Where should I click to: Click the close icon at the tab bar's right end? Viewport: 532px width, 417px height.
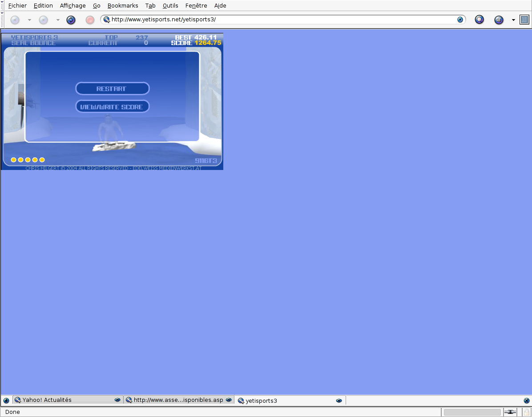(x=527, y=401)
